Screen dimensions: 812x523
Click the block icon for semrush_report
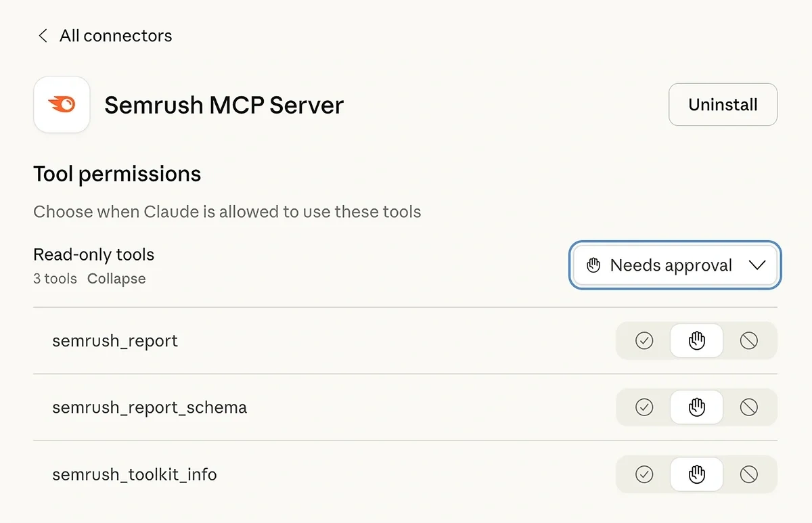(x=749, y=340)
